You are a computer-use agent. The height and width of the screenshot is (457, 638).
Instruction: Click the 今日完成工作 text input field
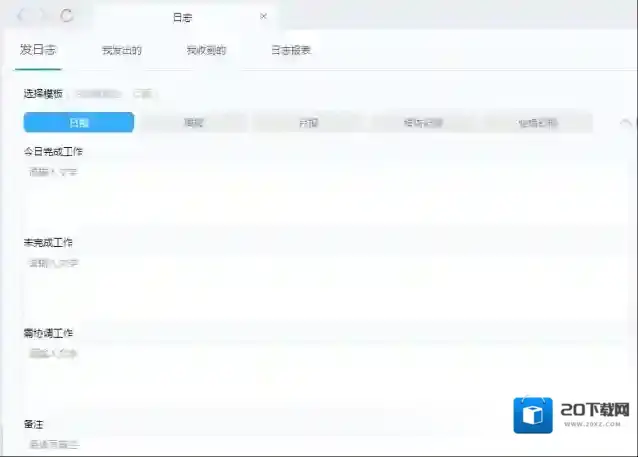coord(324,191)
